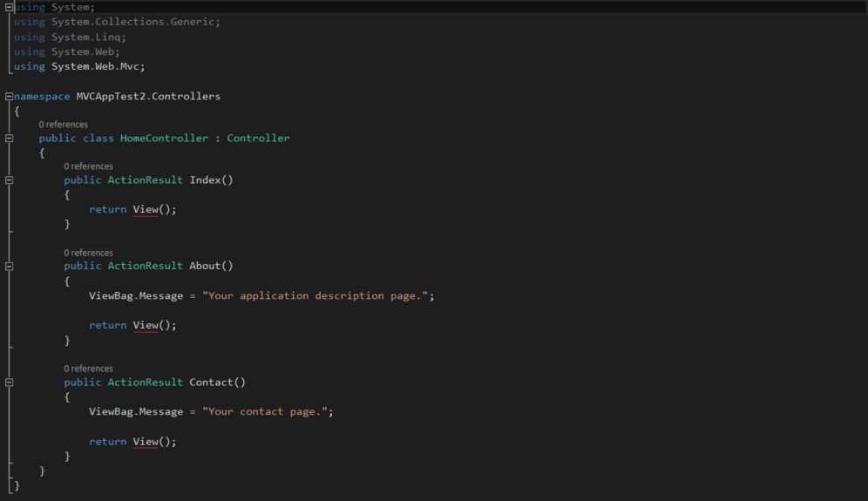Collapse the using directives block
868x501 pixels.
pos(9,7)
